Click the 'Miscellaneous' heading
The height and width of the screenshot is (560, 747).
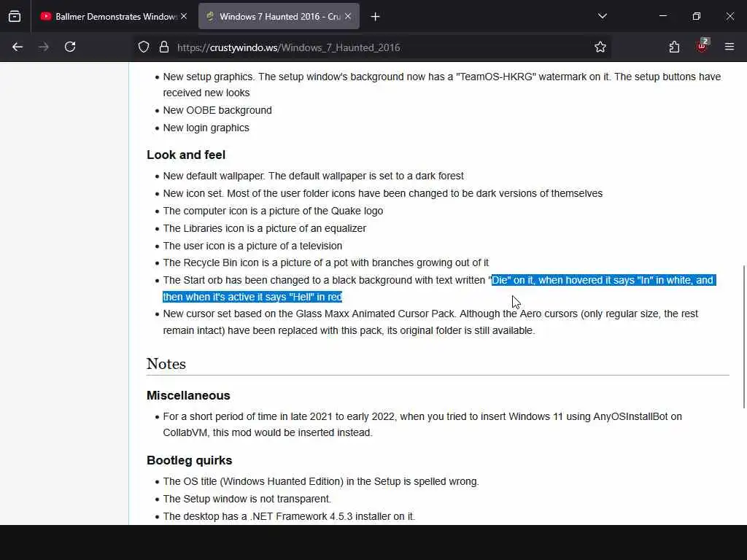pyautogui.click(x=188, y=395)
